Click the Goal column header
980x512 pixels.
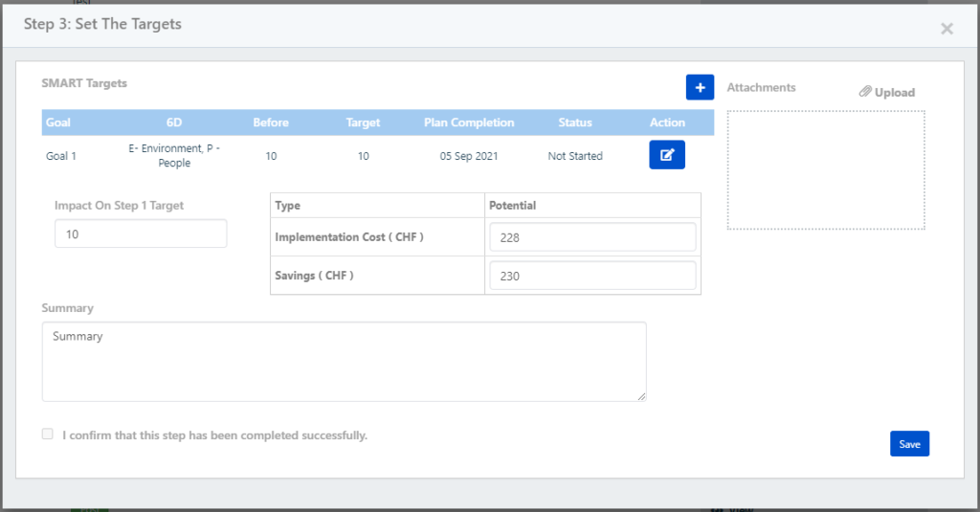[x=58, y=122]
